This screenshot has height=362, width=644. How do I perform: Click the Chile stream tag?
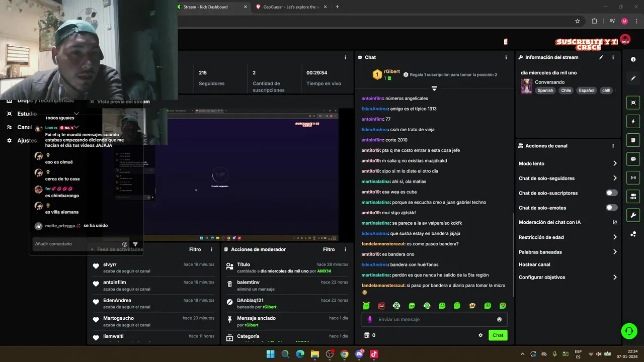566,90
